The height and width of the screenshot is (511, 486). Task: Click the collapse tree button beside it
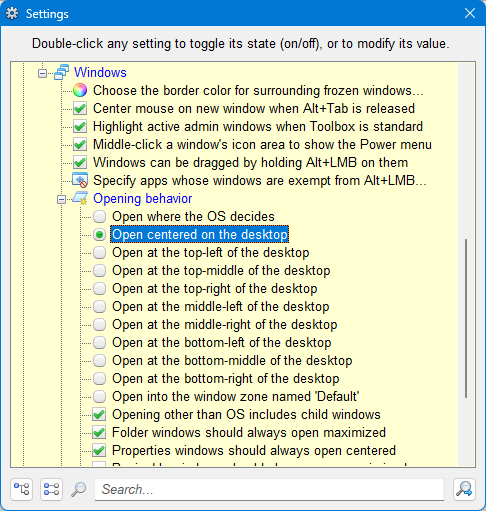pos(51,489)
